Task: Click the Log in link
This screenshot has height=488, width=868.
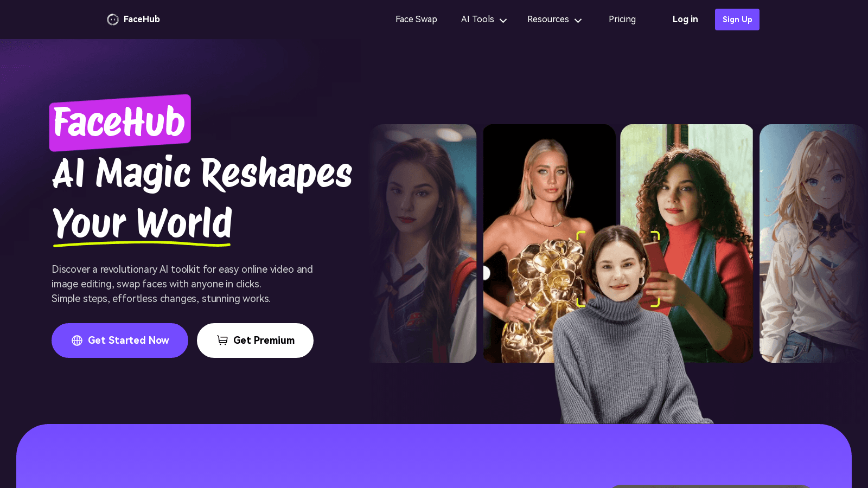Action: tap(685, 20)
